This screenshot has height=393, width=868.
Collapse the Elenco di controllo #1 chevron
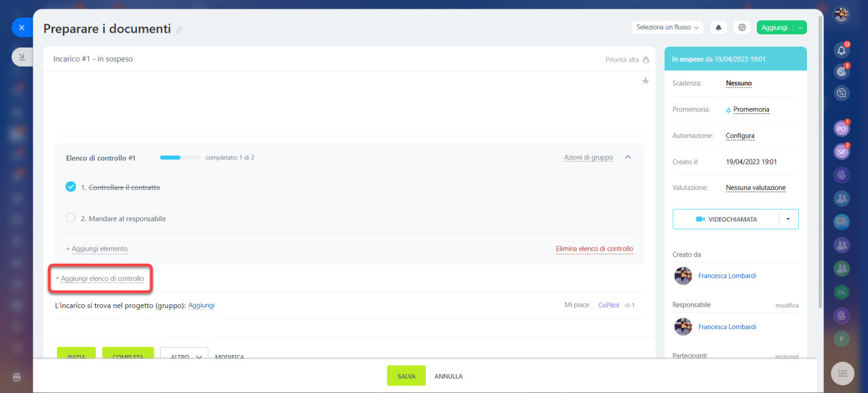628,157
